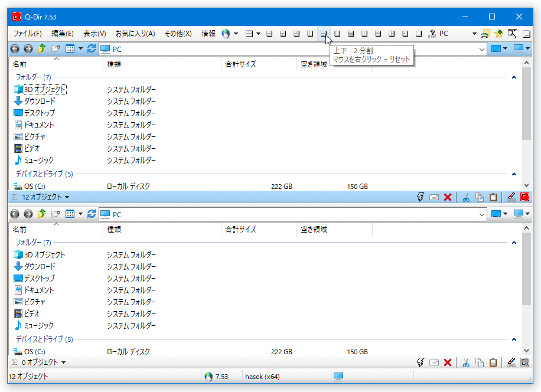Viewport: 541px width, 392px height.
Task: Sort upper pane by 合計サイズ column header
Action: pyautogui.click(x=259, y=64)
